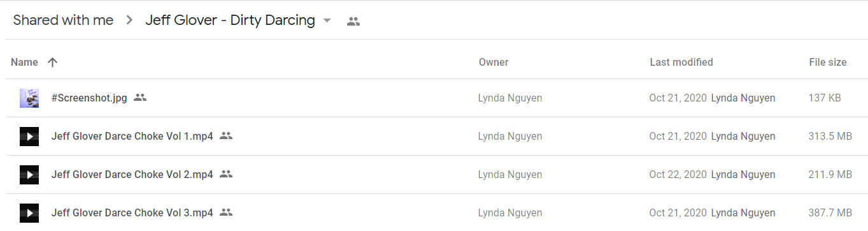The image size is (868, 231).
Task: Click the File size column header
Action: tap(828, 62)
